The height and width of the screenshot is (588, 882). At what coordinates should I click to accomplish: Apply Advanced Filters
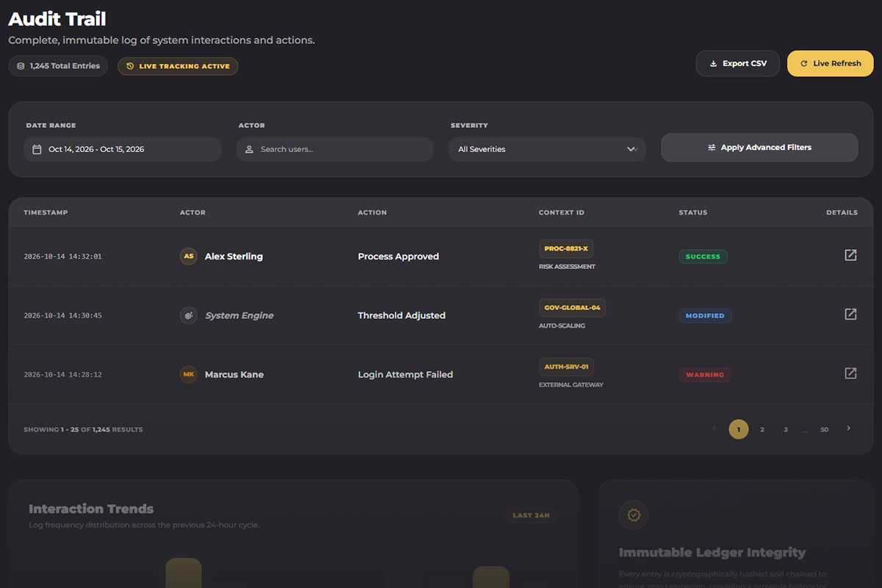[x=759, y=147]
